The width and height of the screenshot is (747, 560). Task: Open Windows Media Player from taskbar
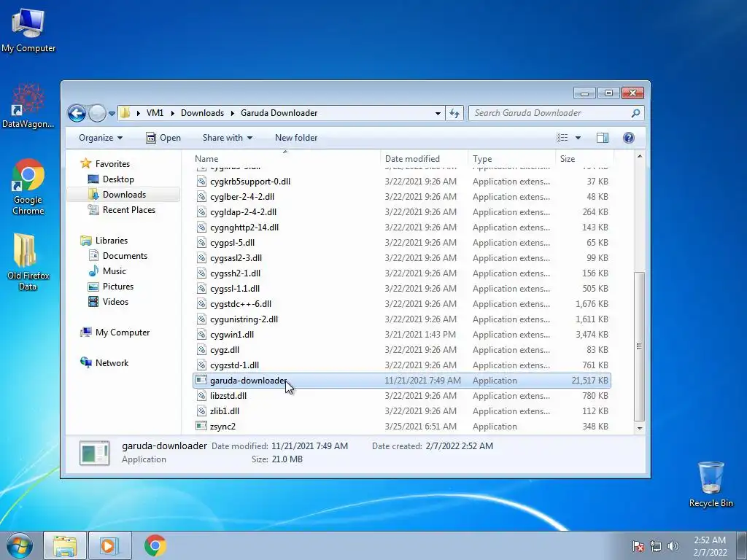(109, 545)
